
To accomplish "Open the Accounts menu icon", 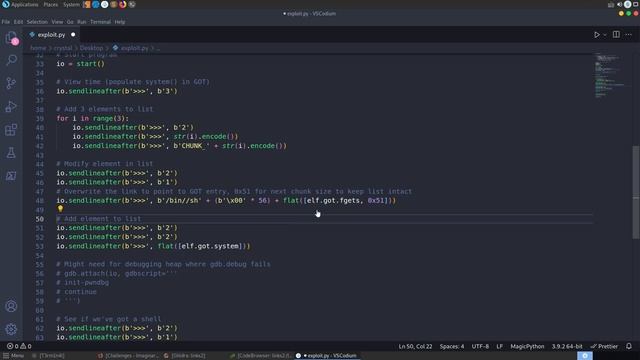I will (11, 306).
